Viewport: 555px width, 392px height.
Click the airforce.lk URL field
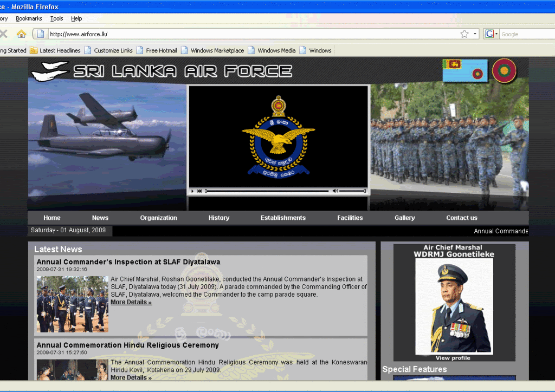pyautogui.click(x=253, y=34)
